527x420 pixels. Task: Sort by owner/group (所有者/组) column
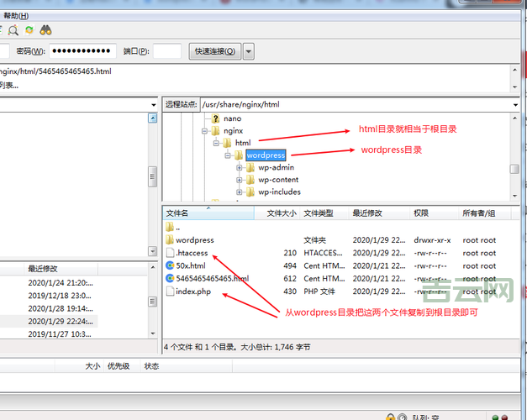coord(484,213)
